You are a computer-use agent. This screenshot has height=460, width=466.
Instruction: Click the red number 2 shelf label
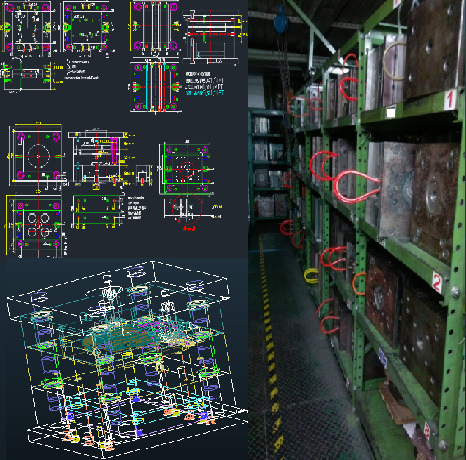437,283
